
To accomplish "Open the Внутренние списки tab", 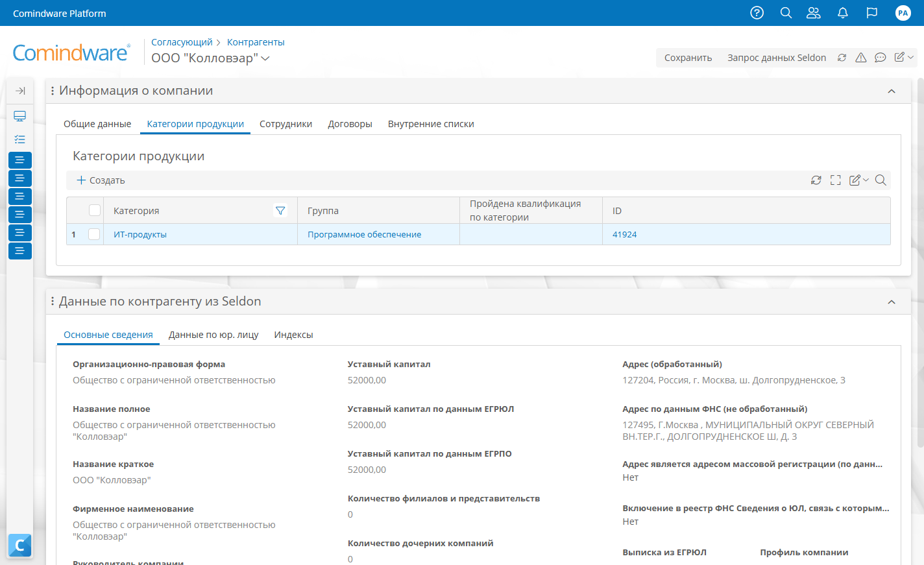I will pos(431,124).
